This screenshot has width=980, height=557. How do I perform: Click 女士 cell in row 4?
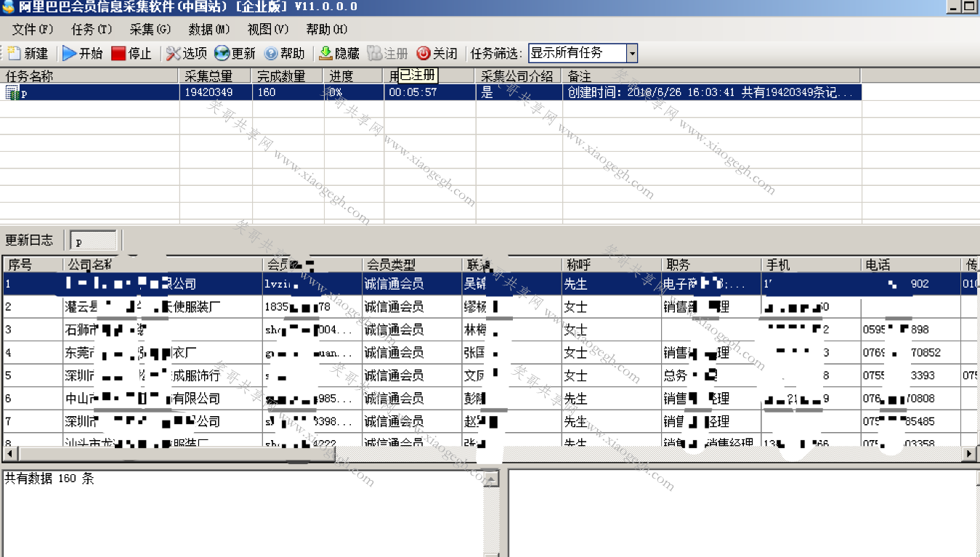pos(611,353)
